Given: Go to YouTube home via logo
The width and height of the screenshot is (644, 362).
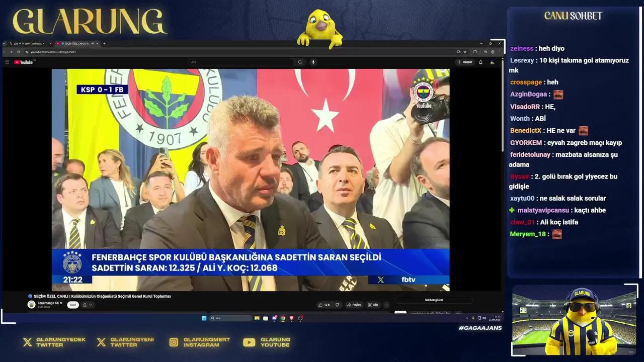Looking at the screenshot, I should pos(24,62).
